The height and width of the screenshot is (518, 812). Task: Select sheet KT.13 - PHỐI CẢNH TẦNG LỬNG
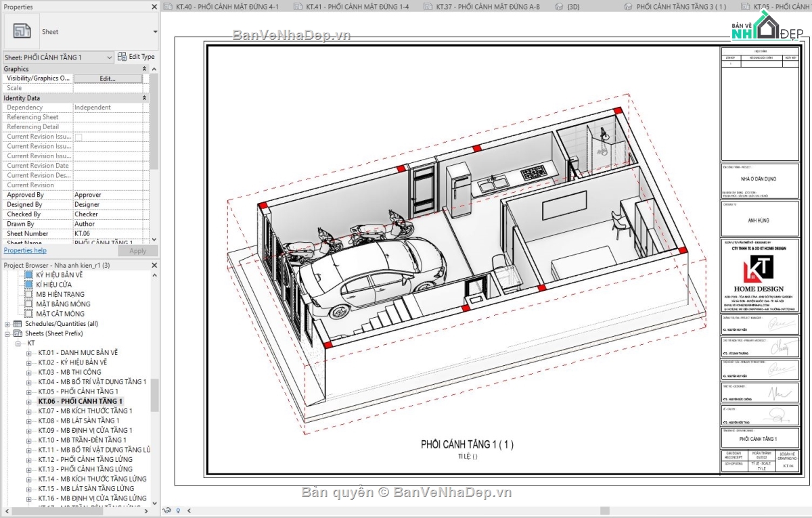[85, 469]
